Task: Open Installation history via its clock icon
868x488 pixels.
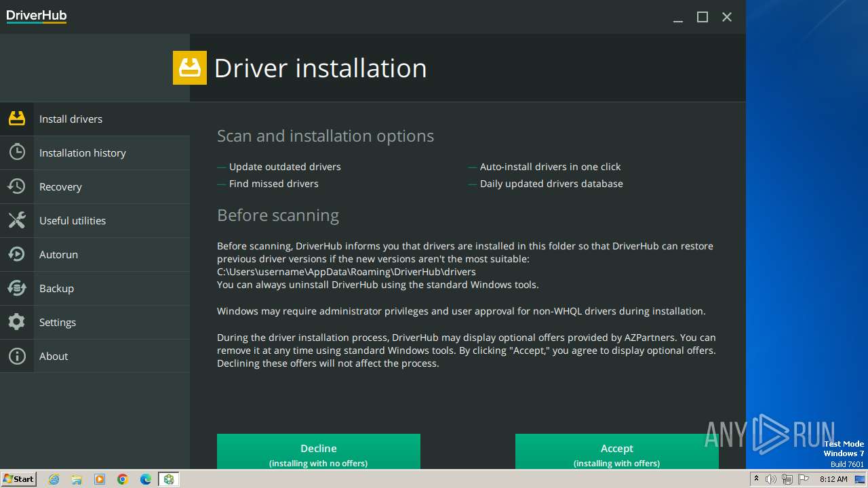Action: pos(17,152)
